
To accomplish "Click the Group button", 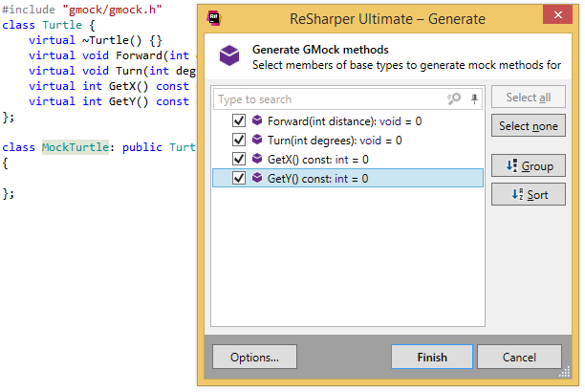I will (x=529, y=165).
